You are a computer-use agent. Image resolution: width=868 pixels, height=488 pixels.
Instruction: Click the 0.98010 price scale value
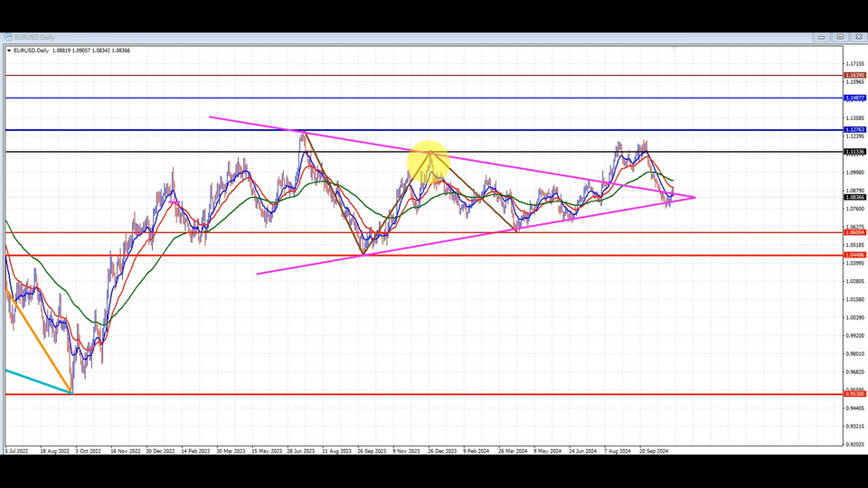pyautogui.click(x=854, y=353)
